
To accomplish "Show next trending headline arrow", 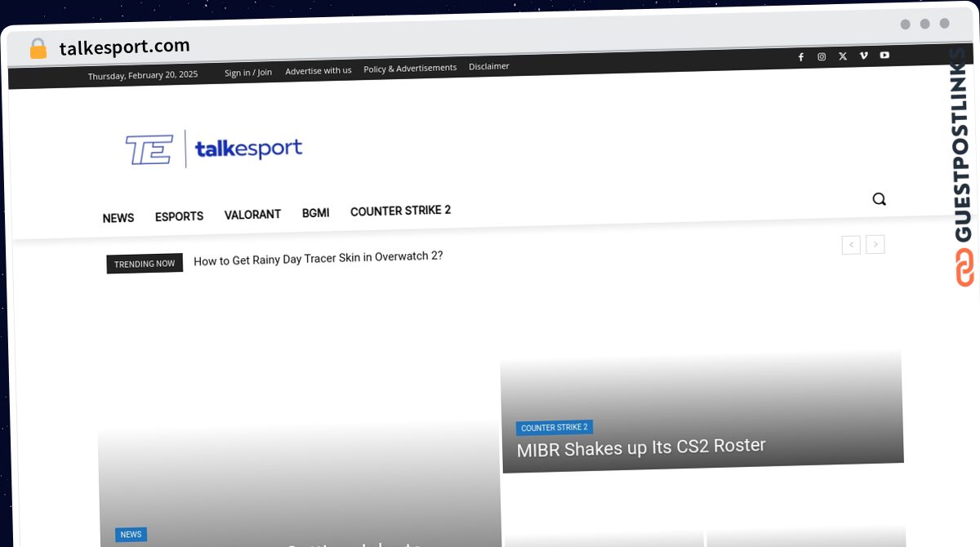I will (x=875, y=244).
